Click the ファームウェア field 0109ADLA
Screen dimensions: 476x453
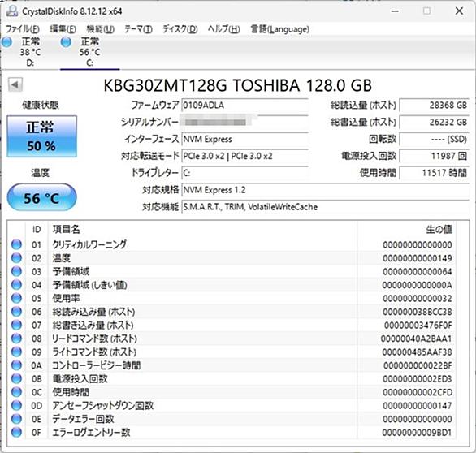pyautogui.click(x=244, y=106)
